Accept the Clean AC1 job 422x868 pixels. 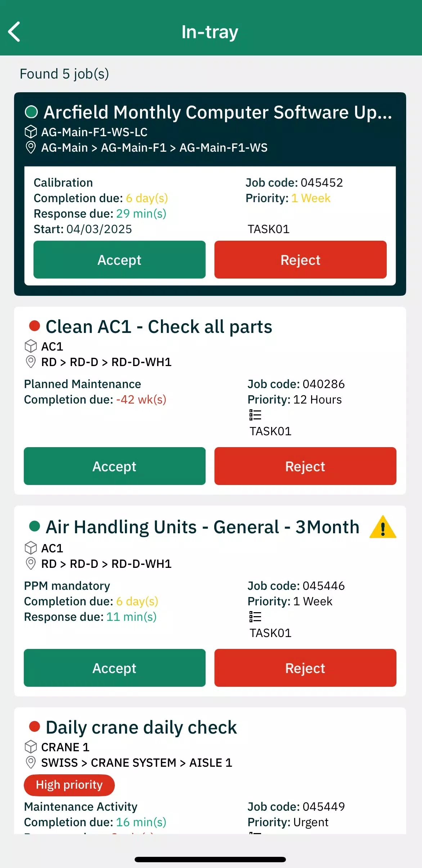point(115,466)
